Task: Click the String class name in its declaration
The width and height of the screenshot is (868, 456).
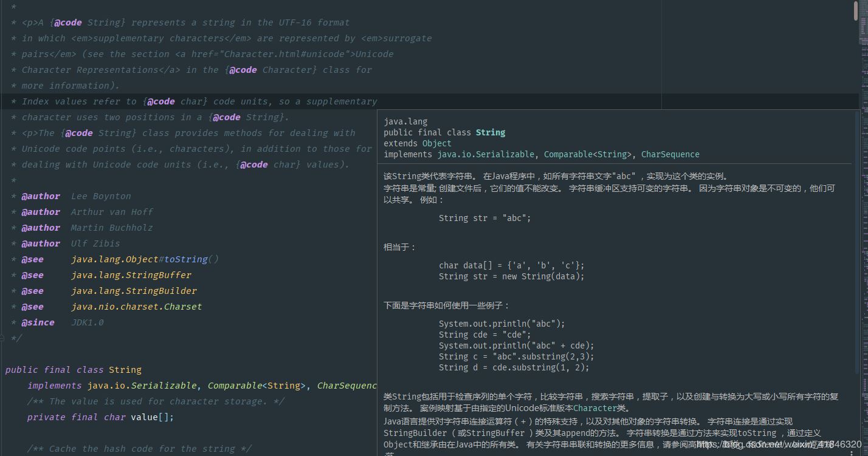Action: pos(125,370)
